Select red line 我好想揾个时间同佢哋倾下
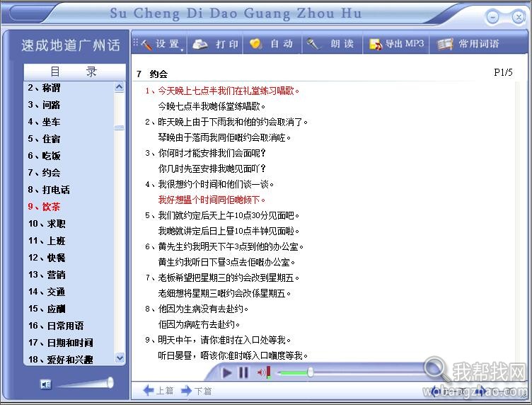 (x=212, y=200)
